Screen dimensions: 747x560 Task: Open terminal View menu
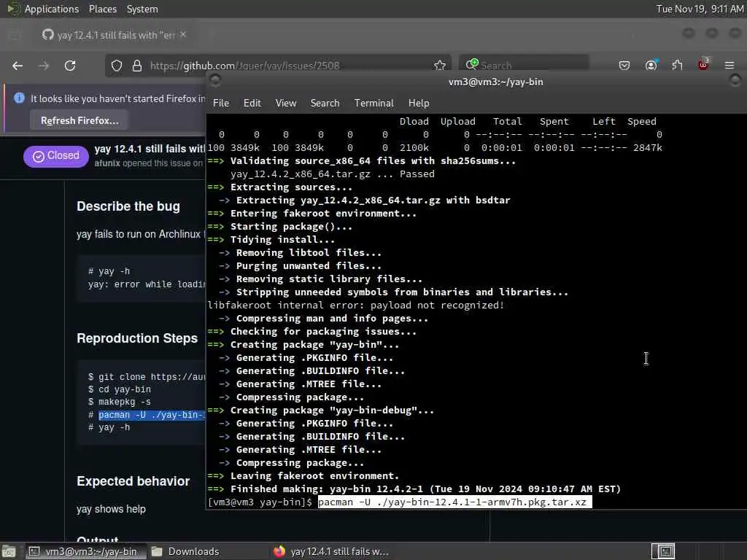pos(286,103)
